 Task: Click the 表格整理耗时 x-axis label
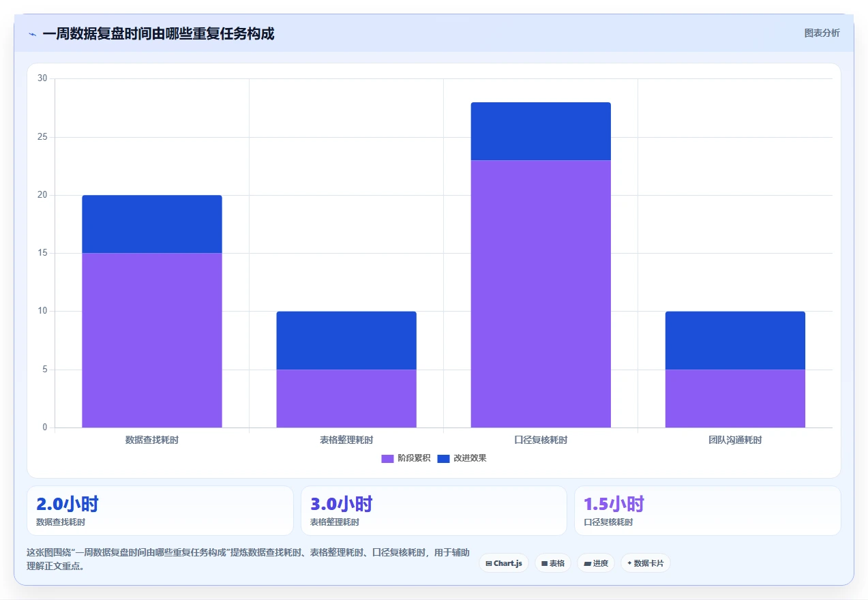tap(346, 440)
